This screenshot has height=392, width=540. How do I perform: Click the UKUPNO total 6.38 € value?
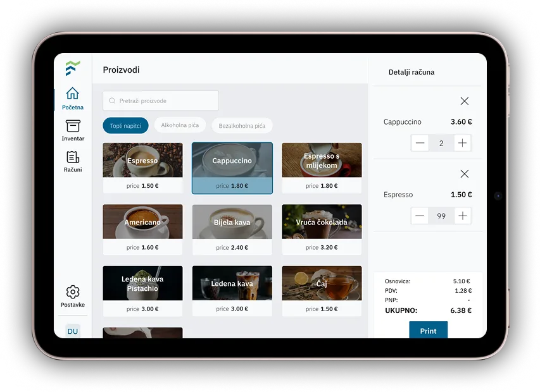(461, 310)
